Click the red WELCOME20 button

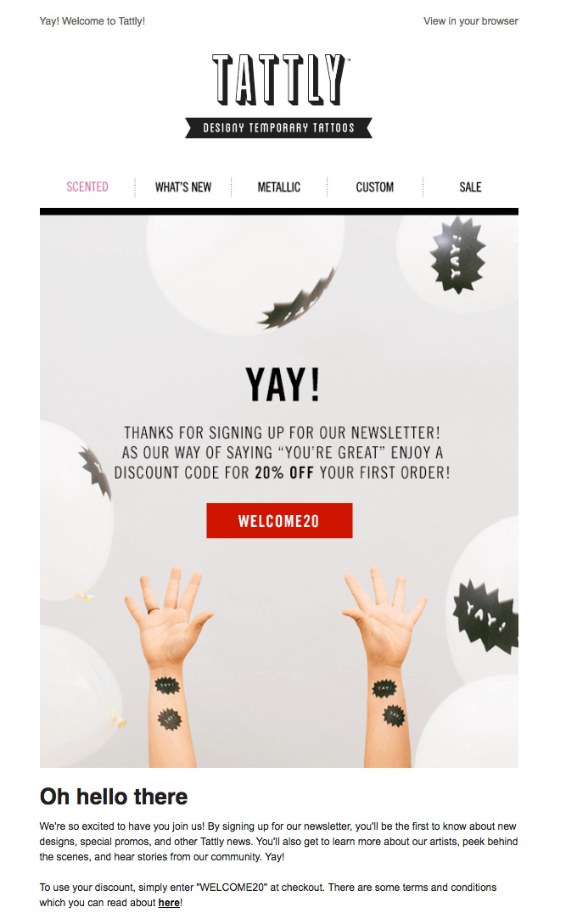279,520
